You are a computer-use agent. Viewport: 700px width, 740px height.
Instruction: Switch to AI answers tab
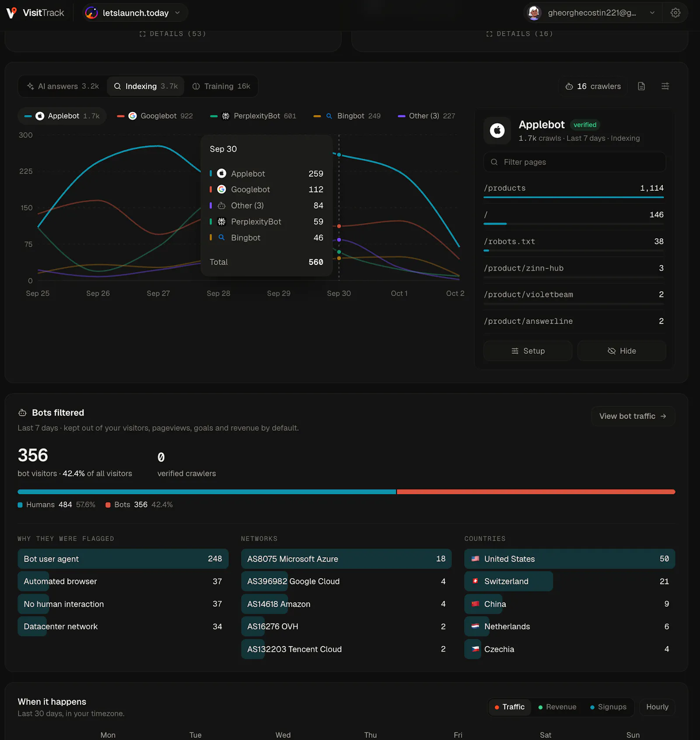click(63, 86)
